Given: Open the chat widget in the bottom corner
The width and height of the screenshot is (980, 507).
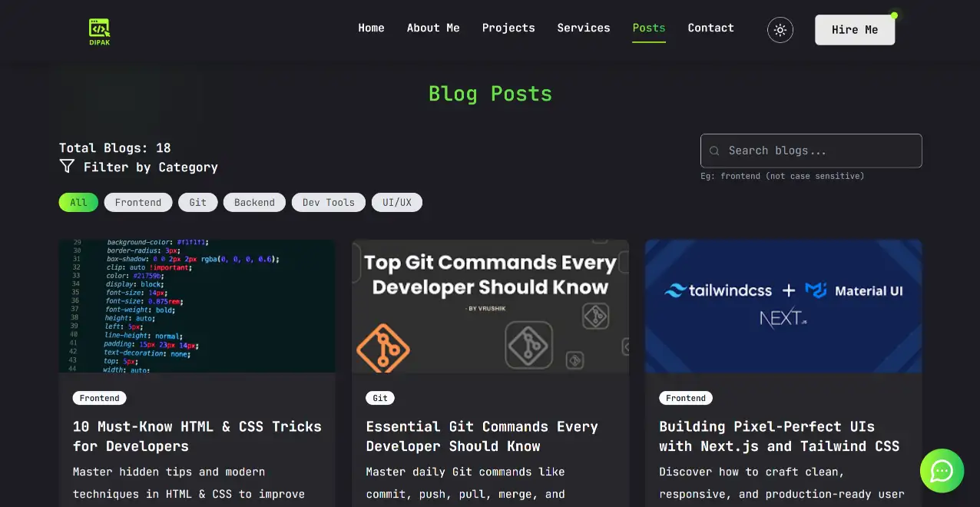Looking at the screenshot, I should tap(942, 470).
